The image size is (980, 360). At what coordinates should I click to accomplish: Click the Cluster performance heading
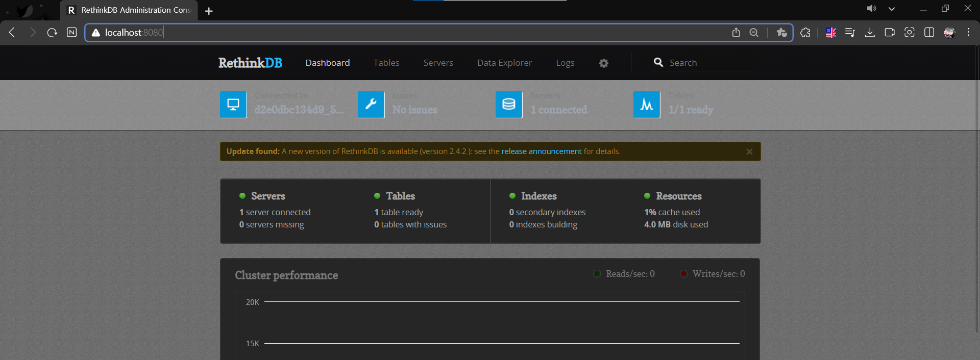(286, 275)
